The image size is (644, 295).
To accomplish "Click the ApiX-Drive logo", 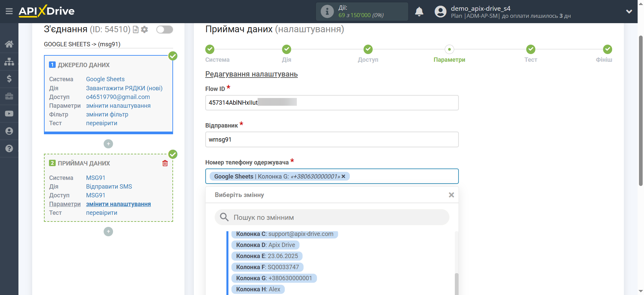I will pyautogui.click(x=47, y=11).
